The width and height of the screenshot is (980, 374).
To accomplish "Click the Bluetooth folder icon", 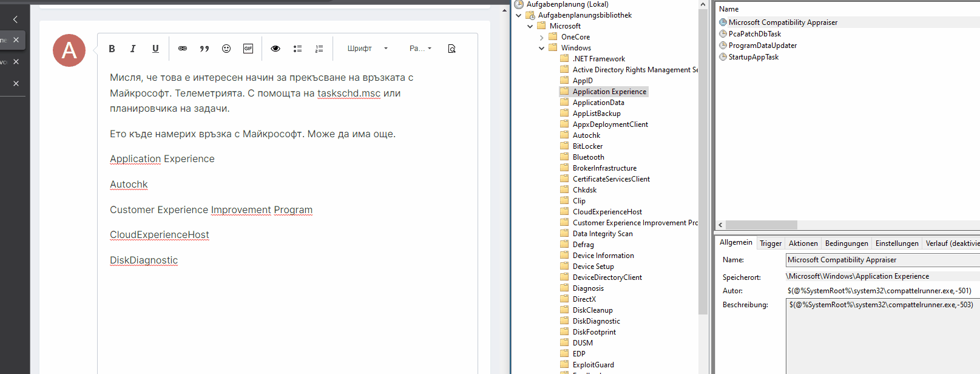I will pyautogui.click(x=565, y=157).
